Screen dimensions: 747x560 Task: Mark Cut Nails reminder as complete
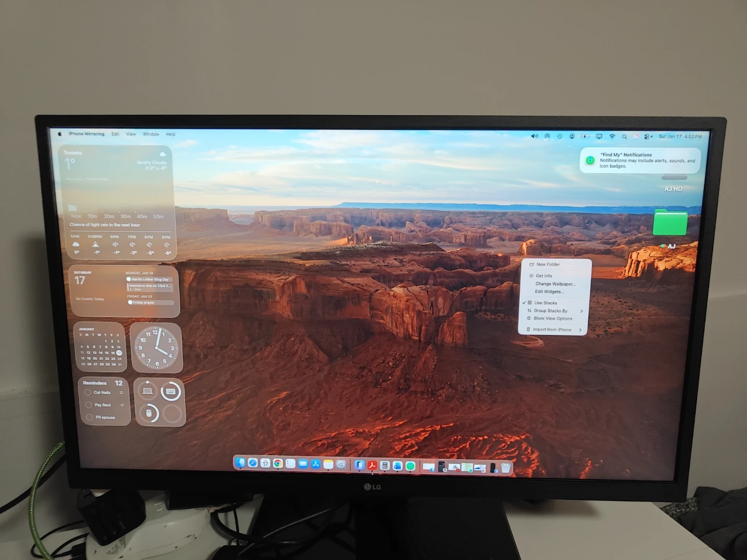88,393
